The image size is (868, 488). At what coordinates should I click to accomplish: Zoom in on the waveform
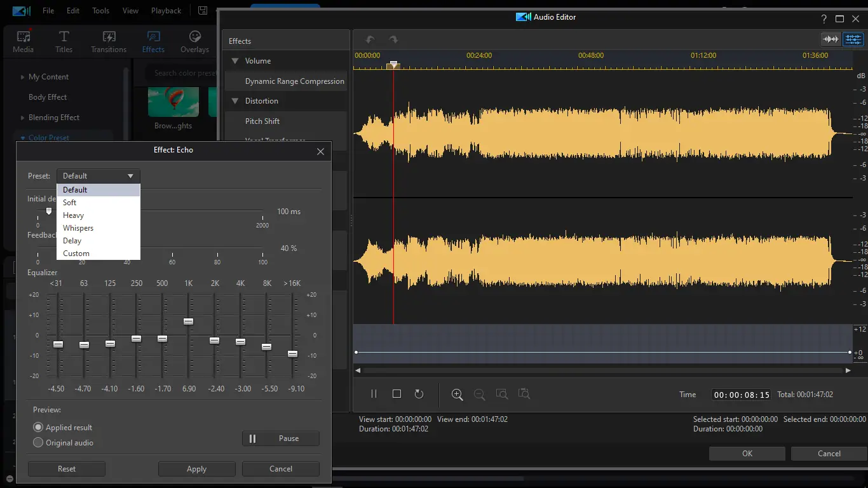(457, 394)
